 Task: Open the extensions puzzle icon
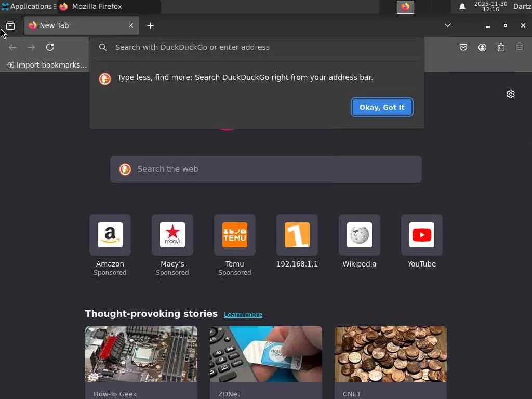[x=501, y=47]
